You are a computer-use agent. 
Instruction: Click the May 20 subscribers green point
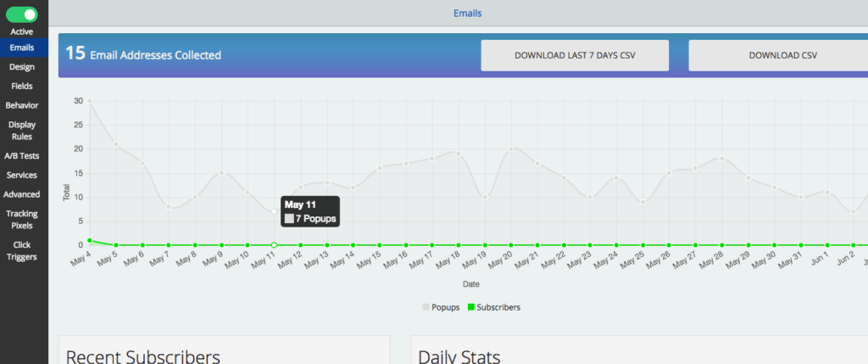point(511,245)
